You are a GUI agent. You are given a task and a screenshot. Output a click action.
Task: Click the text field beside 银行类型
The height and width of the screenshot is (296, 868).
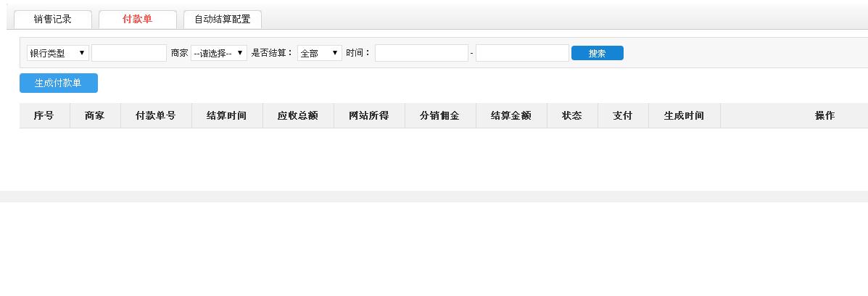click(129, 53)
